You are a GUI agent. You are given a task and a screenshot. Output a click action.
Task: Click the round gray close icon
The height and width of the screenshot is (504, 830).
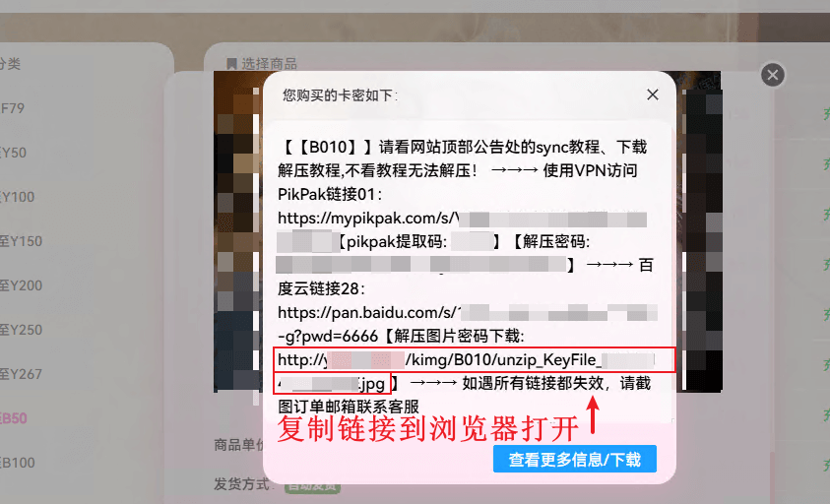click(x=773, y=75)
